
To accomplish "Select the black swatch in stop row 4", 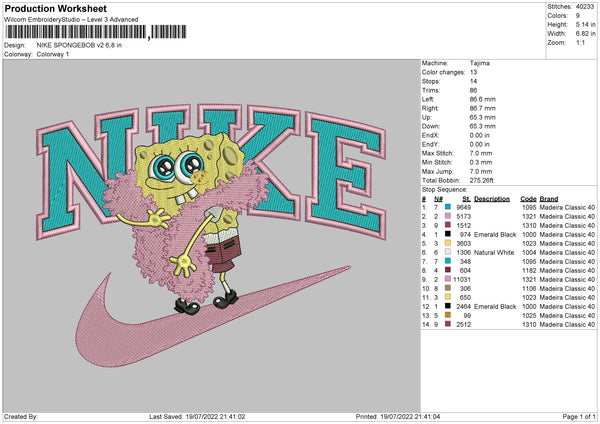I will [x=448, y=234].
